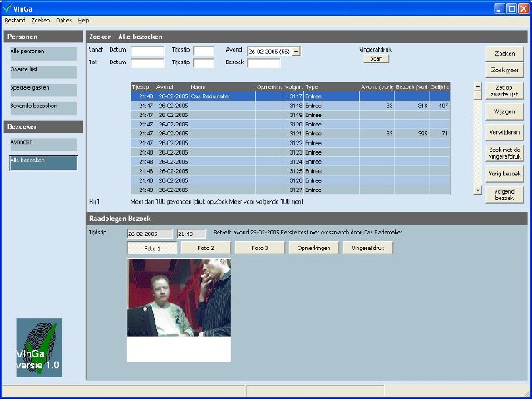Image resolution: width=532 pixels, height=399 pixels.
Task: Select the row with Volgnr 3123
Action: (x=290, y=152)
